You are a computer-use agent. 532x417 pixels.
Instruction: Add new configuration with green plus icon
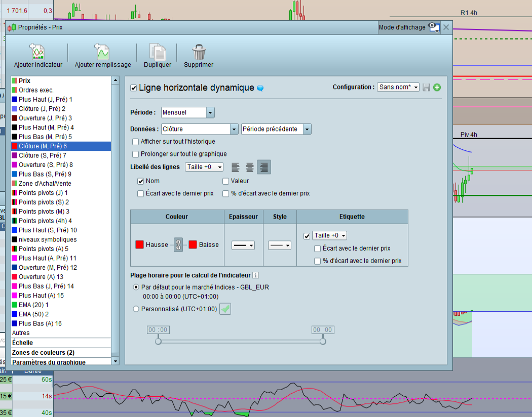click(x=437, y=88)
